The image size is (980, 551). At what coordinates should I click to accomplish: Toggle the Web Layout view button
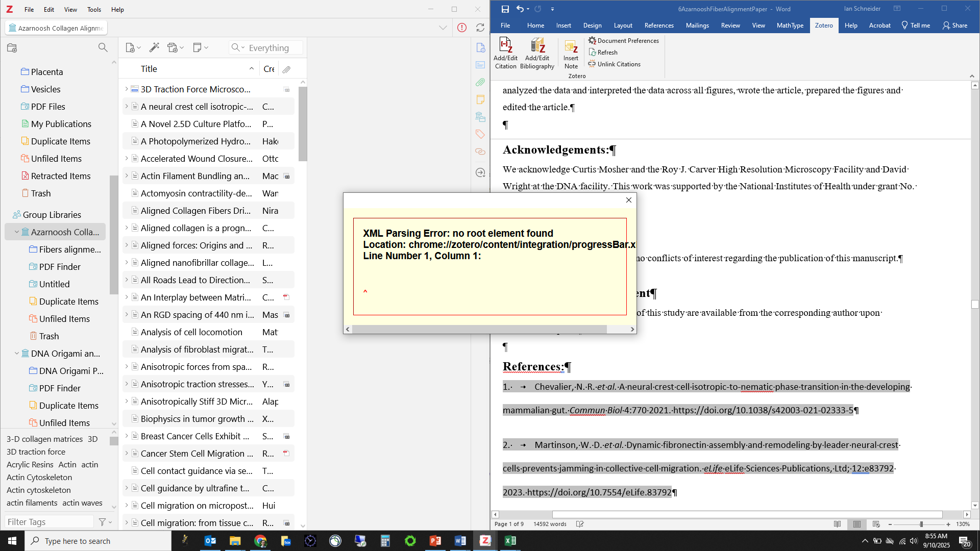pos(876,524)
